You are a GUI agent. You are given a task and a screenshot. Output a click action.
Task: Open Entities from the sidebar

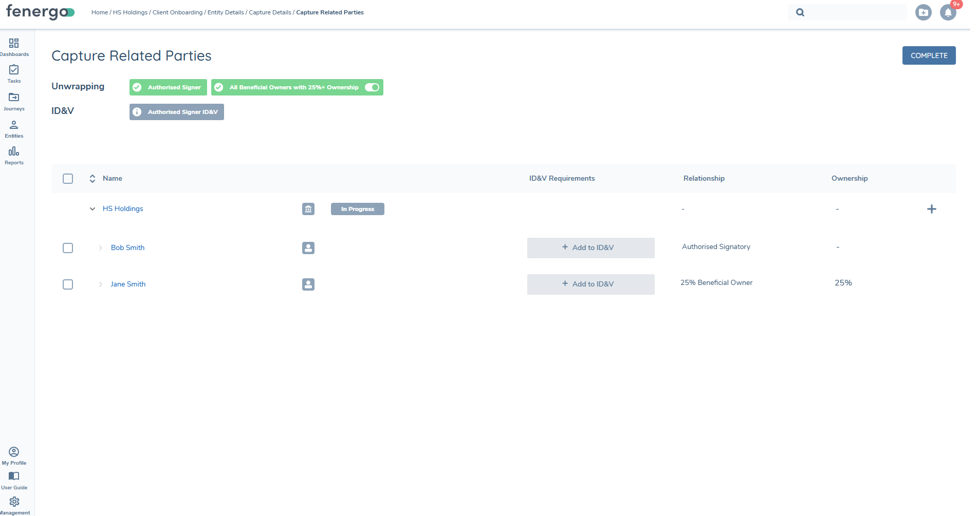14,125
